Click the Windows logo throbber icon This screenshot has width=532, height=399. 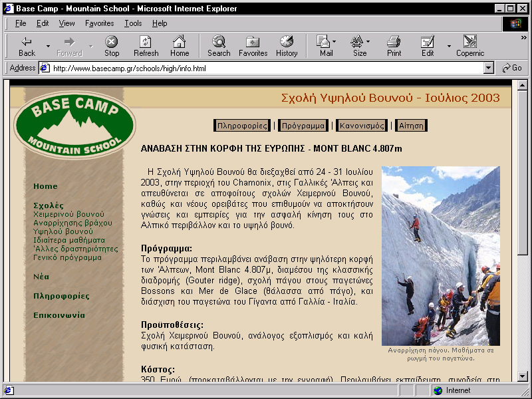(x=515, y=24)
